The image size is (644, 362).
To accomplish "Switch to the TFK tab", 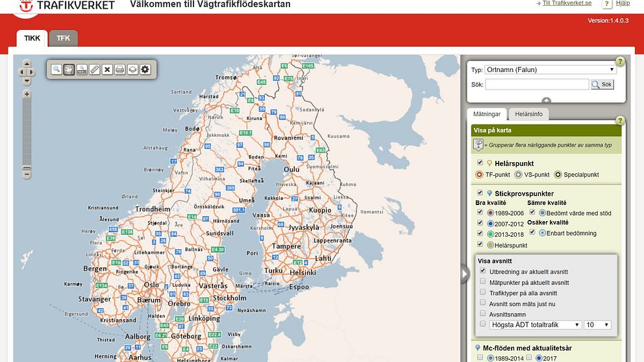I will pos(63,38).
